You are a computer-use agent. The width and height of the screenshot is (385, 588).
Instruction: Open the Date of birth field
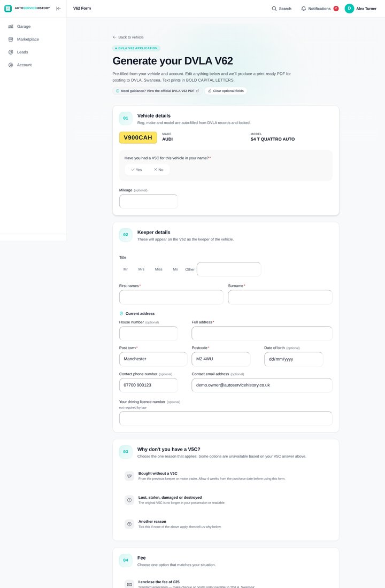(294, 359)
